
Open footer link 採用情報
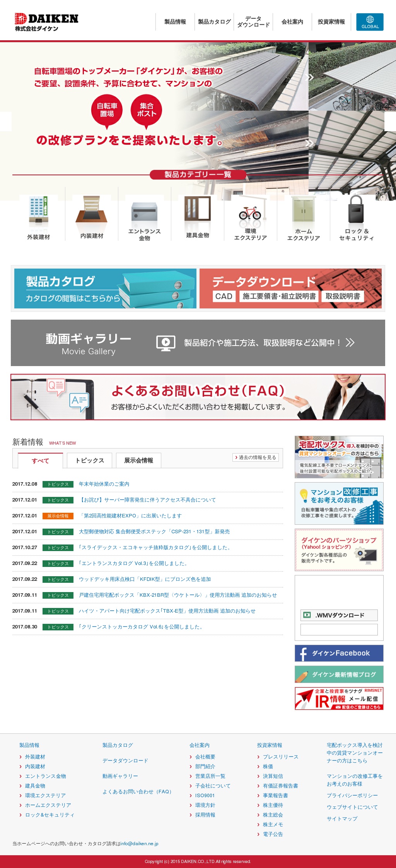point(205,815)
